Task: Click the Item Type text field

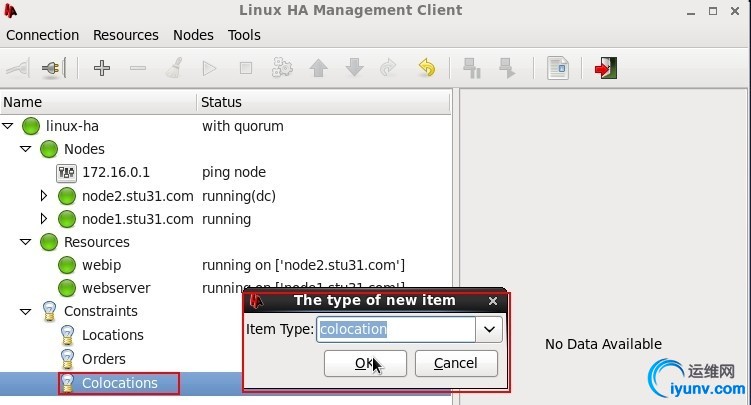Action: [x=396, y=329]
